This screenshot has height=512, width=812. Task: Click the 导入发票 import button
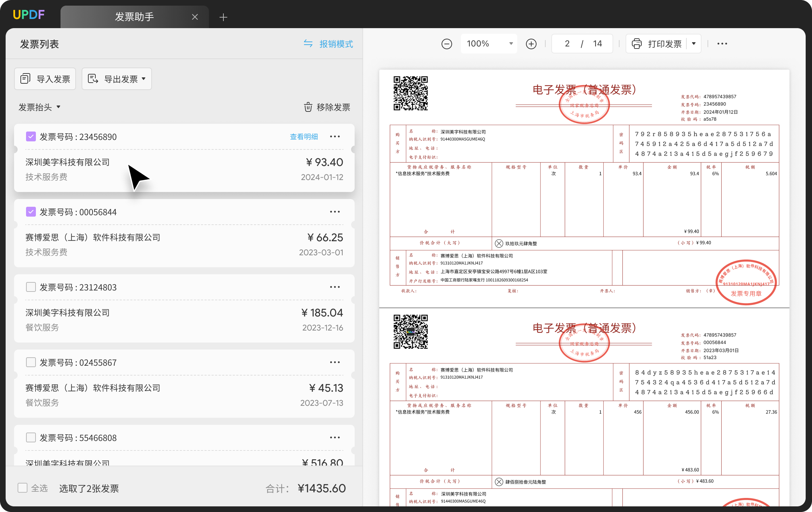click(x=45, y=79)
